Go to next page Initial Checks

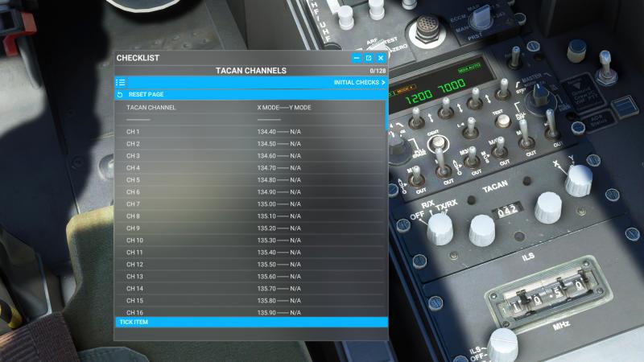pyautogui.click(x=359, y=83)
